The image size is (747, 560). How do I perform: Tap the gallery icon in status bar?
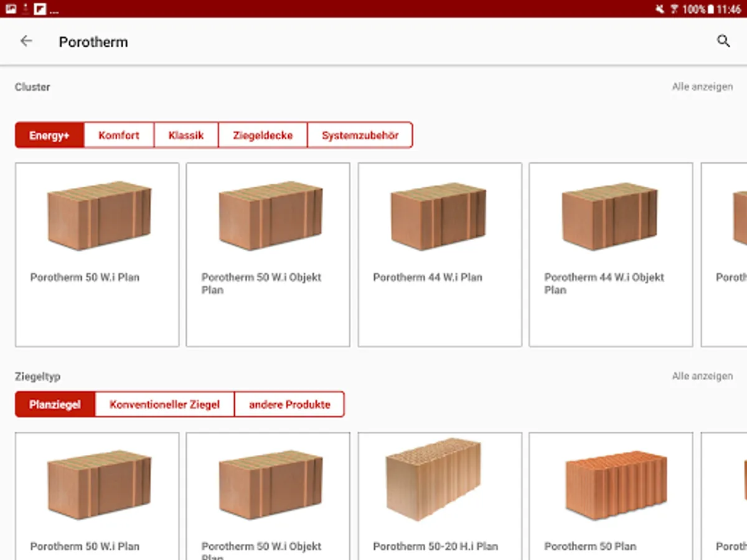[11, 9]
